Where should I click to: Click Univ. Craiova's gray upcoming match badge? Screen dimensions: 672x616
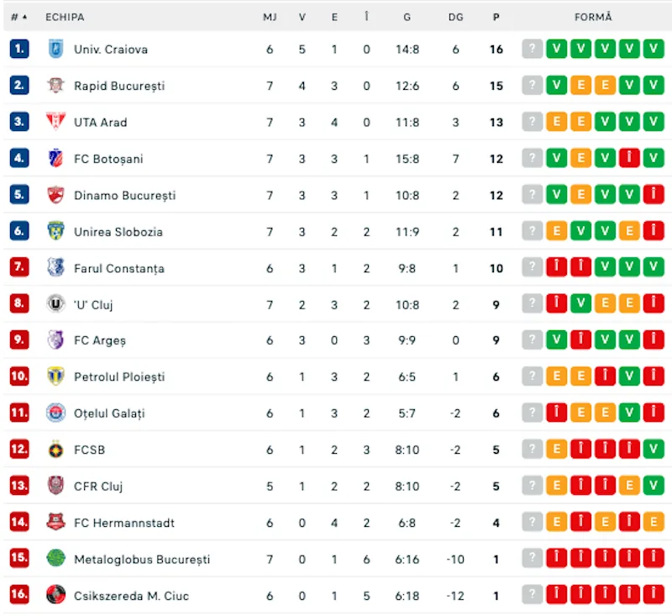532,50
